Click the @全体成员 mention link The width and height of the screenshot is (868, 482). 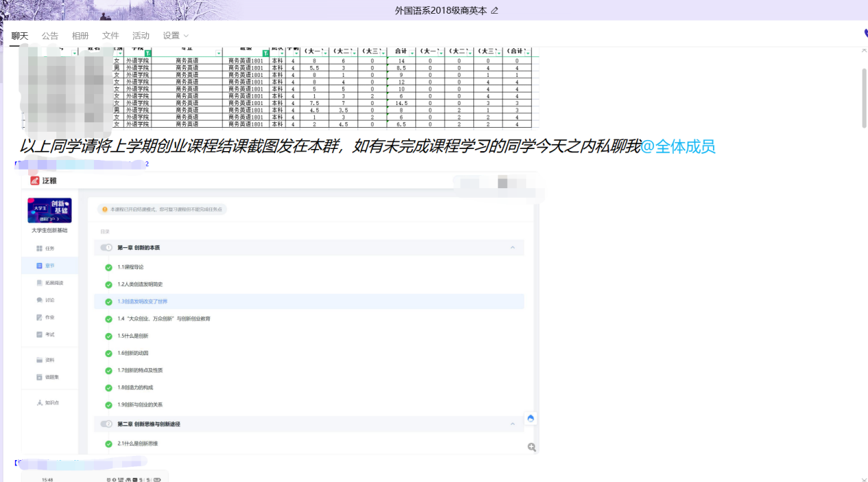pyautogui.click(x=678, y=146)
